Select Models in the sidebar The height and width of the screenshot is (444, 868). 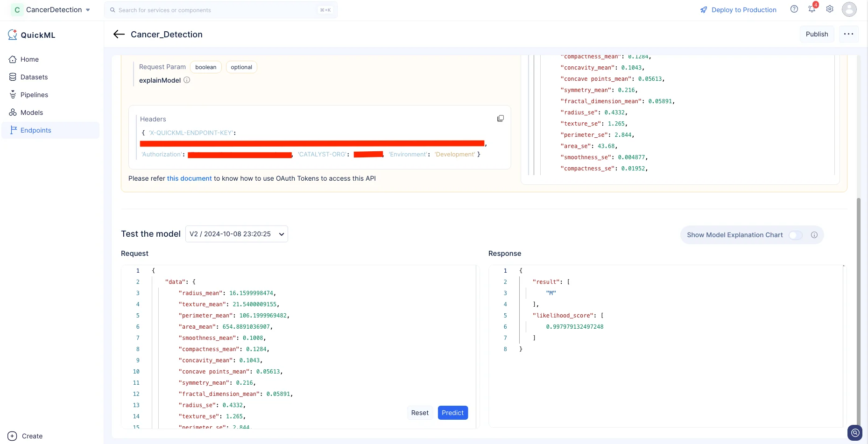[x=32, y=113]
